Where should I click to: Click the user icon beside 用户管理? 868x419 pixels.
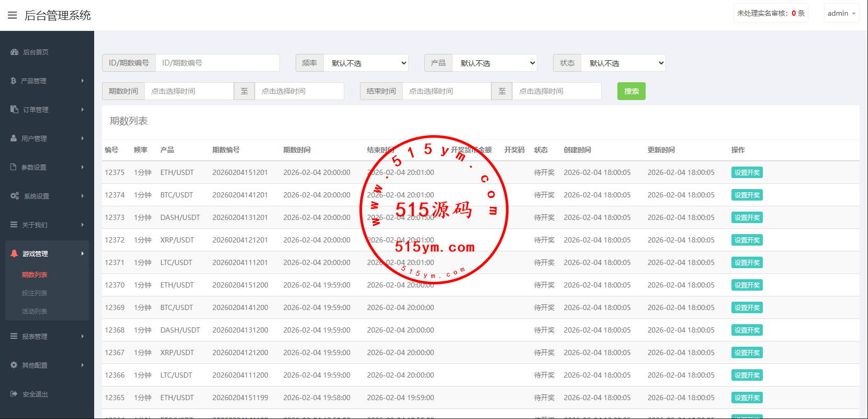14,138
